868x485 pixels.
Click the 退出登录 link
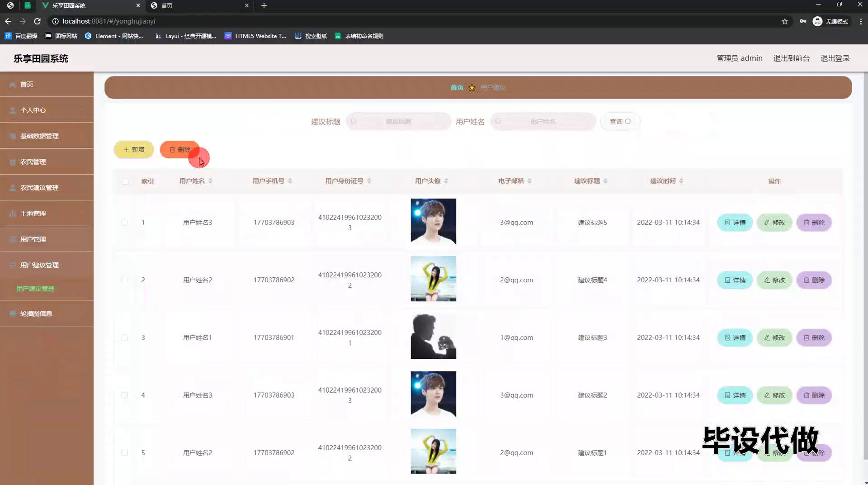pyautogui.click(x=835, y=58)
